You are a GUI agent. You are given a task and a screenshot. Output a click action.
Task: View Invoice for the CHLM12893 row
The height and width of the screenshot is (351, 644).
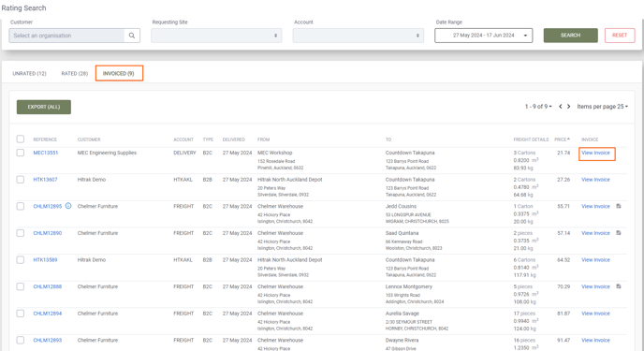[595, 340]
